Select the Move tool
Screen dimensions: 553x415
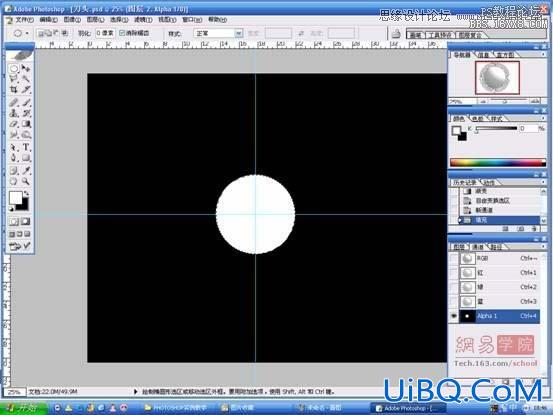26,68
